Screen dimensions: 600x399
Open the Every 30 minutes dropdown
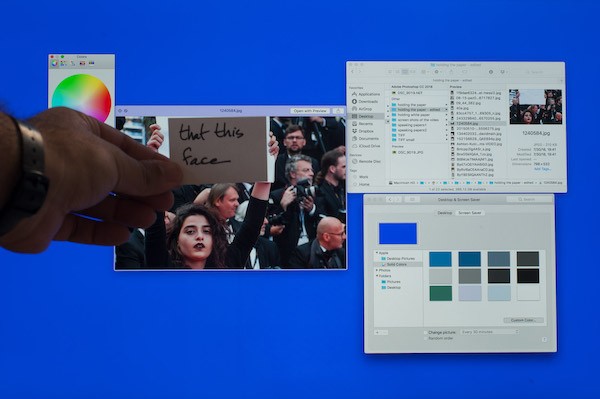tap(490, 332)
